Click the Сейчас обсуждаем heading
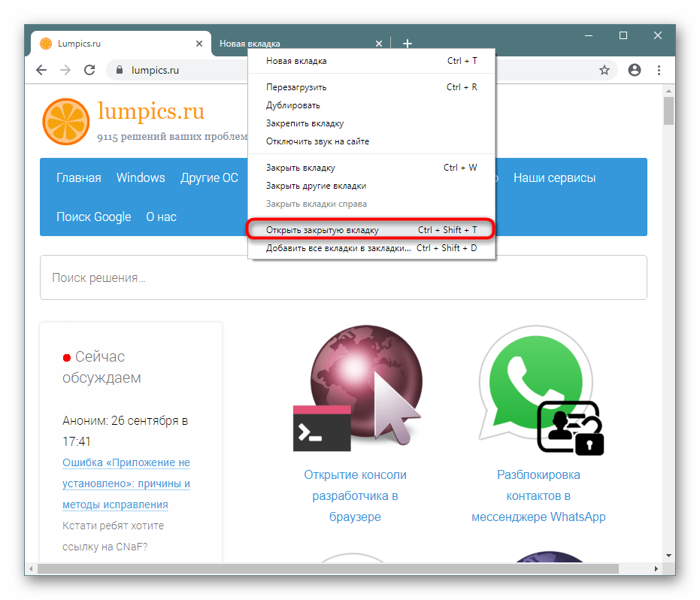Screen dimensions: 700x600 (102, 367)
